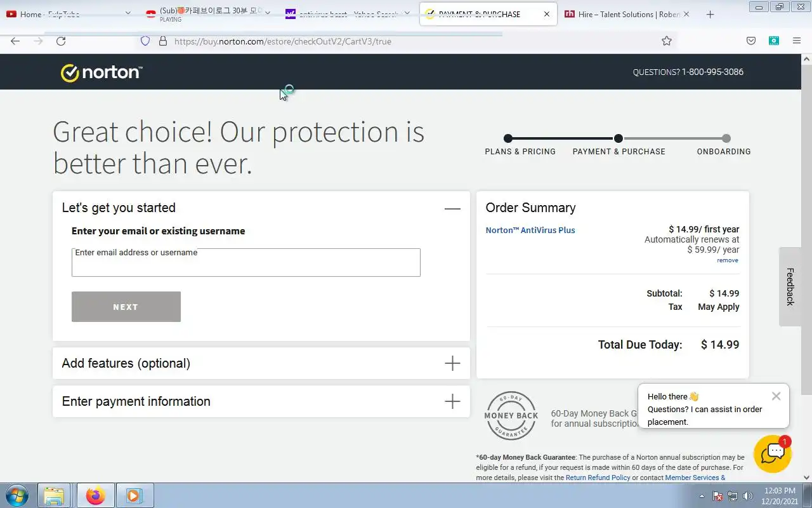Open the Pocket save icon

751,41
